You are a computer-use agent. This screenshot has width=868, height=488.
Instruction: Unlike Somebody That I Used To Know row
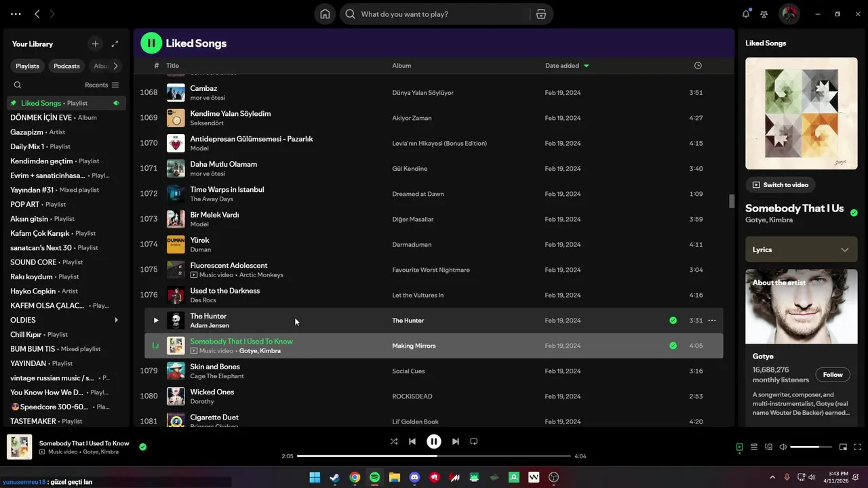(673, 346)
